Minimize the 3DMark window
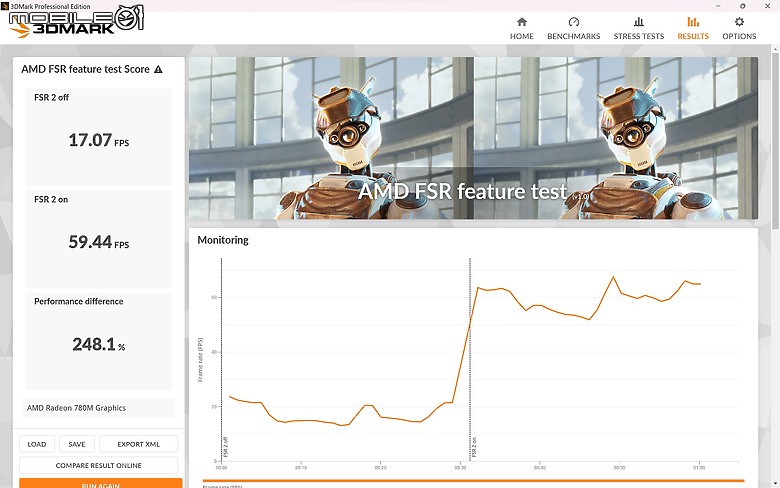 (718, 6)
